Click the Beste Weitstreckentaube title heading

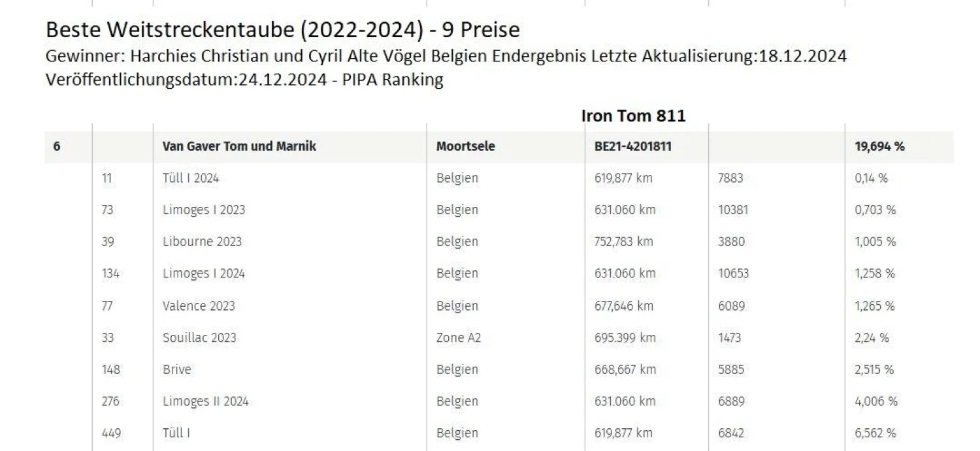click(282, 30)
